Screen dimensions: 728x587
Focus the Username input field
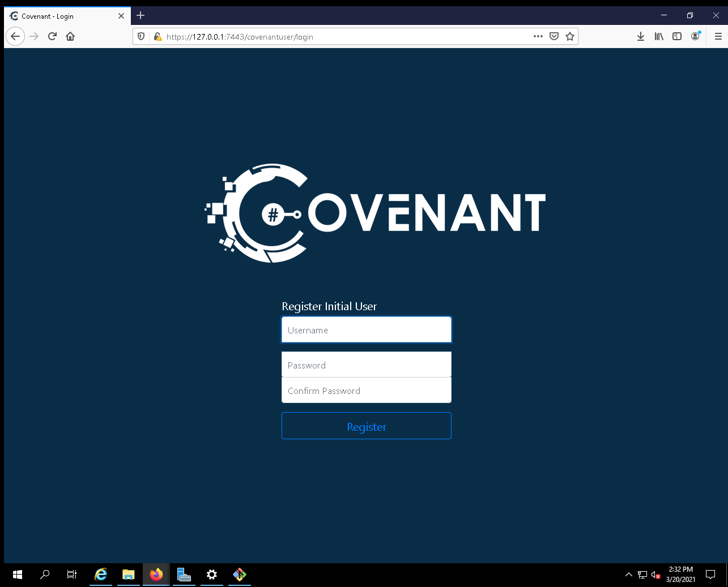pyautogui.click(x=367, y=330)
